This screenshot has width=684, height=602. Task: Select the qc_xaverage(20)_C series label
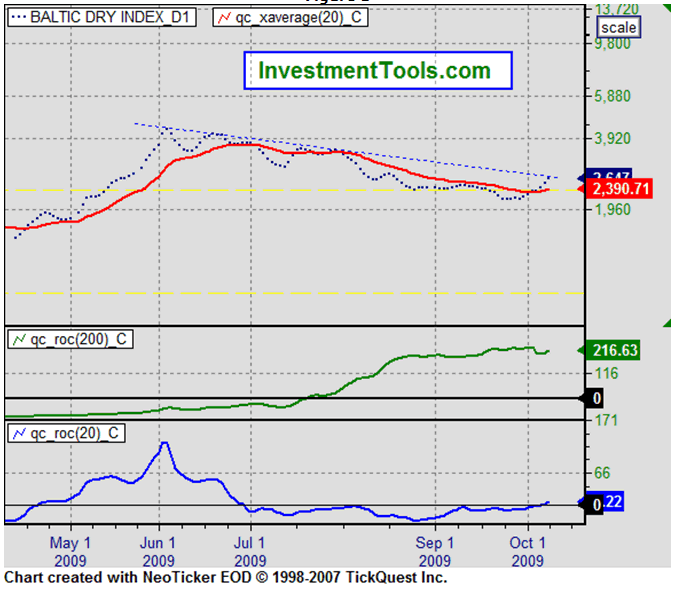(x=304, y=18)
